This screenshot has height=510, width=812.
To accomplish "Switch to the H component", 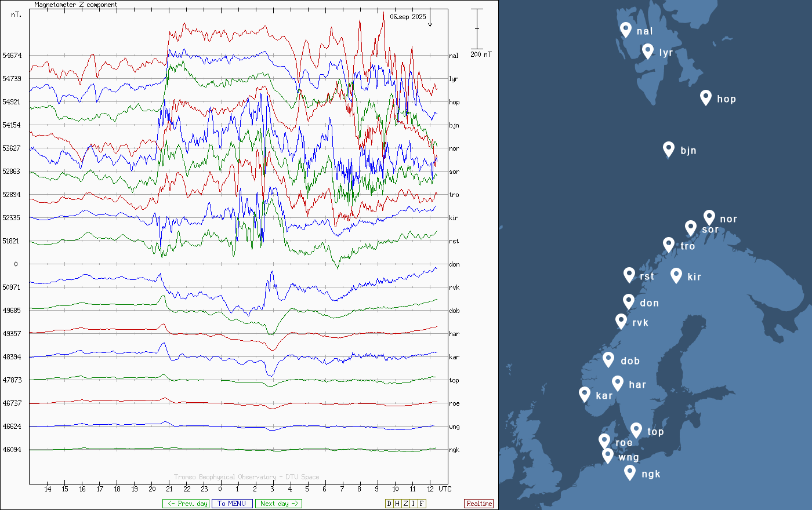I will pyautogui.click(x=397, y=504).
